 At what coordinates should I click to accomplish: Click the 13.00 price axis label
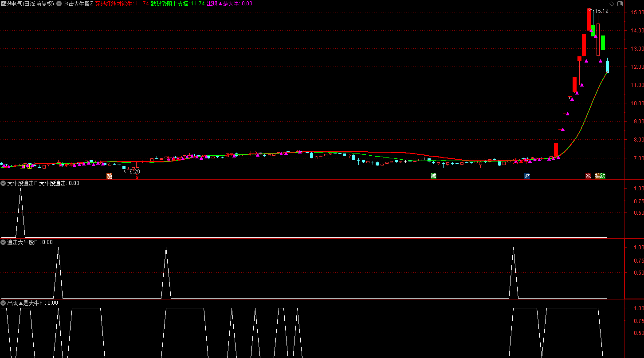click(x=637, y=49)
